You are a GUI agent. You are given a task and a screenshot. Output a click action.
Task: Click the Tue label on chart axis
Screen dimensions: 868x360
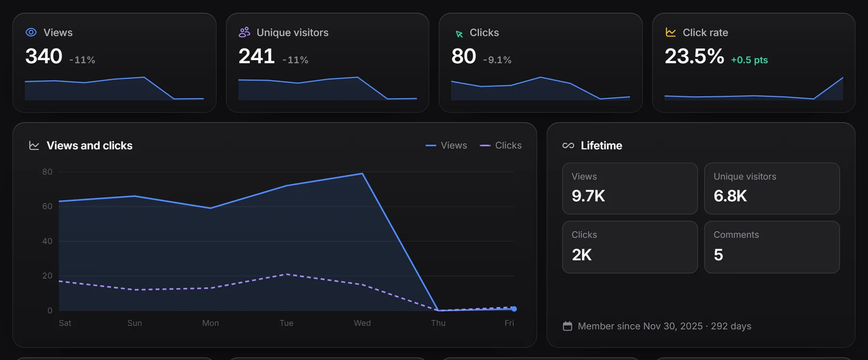(x=286, y=323)
